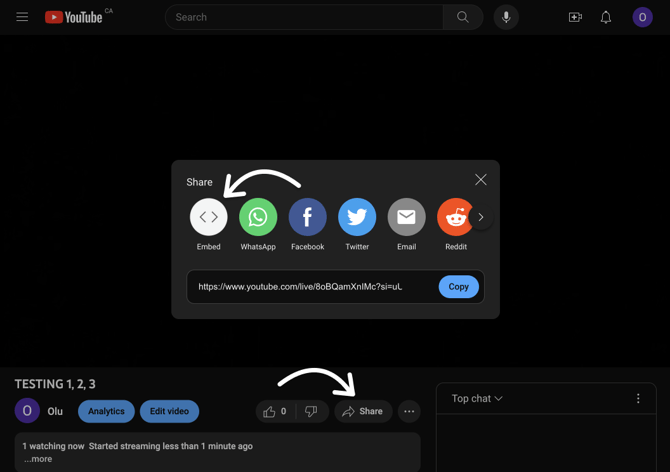This screenshot has width=670, height=472.
Task: Close the Share dialog
Action: 481,180
